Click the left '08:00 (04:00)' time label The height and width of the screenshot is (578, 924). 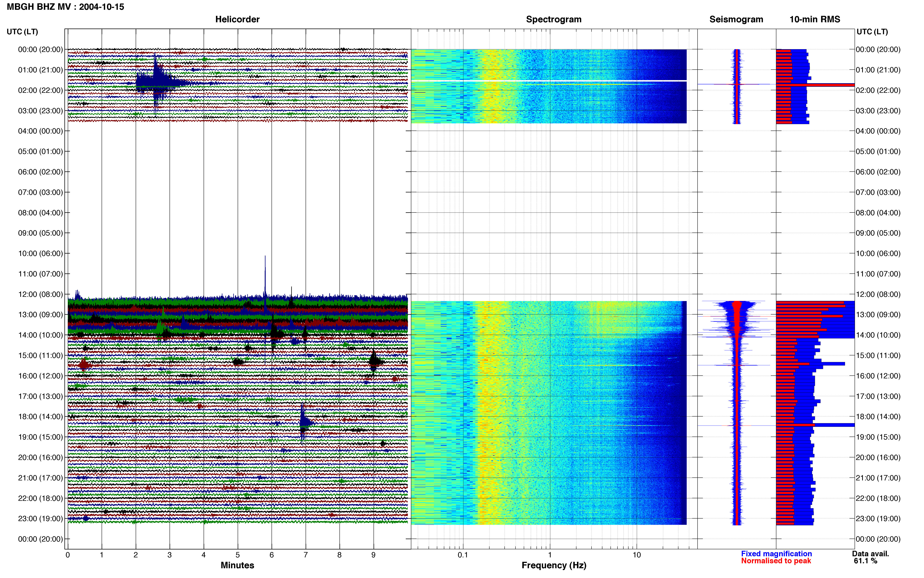tap(40, 212)
